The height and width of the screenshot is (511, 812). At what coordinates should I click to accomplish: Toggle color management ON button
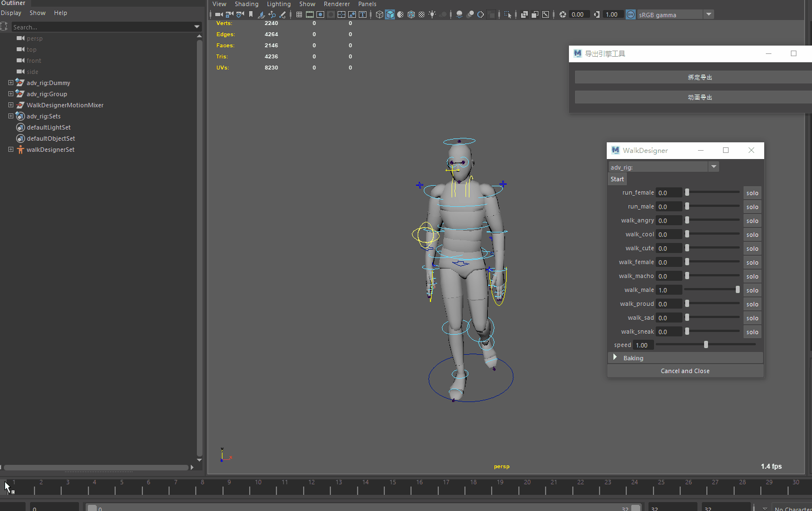point(631,14)
